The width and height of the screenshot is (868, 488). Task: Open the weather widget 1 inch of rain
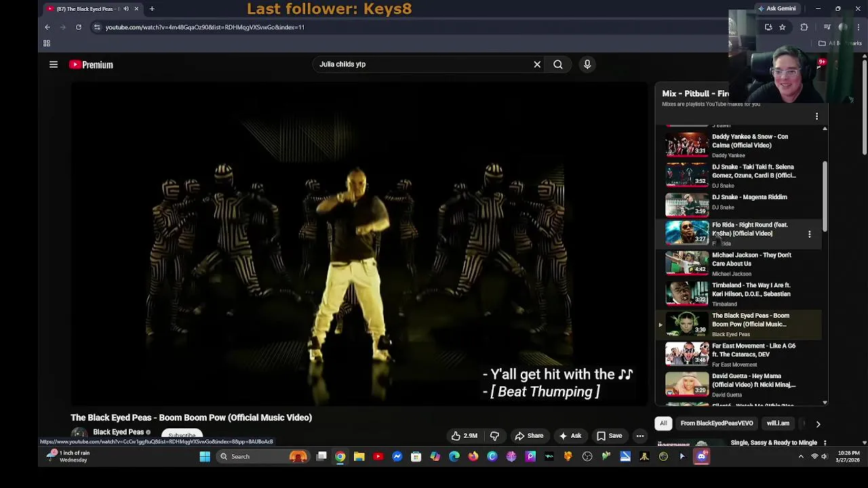68,457
